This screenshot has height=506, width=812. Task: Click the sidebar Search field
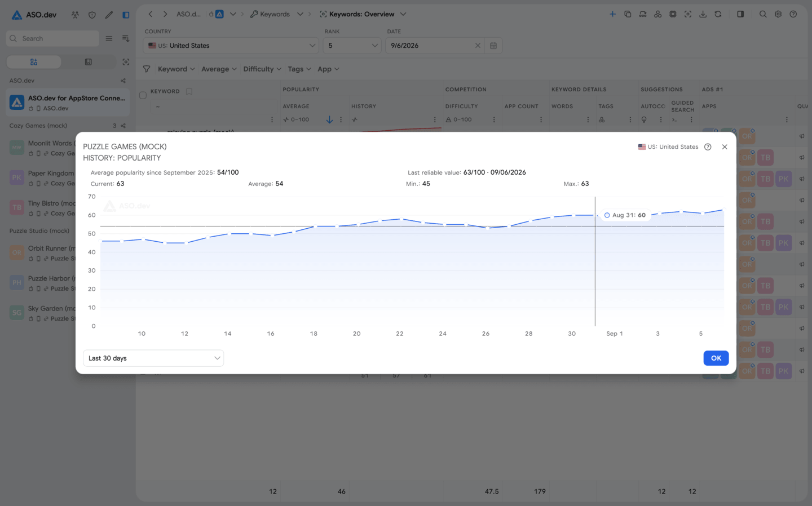point(53,38)
